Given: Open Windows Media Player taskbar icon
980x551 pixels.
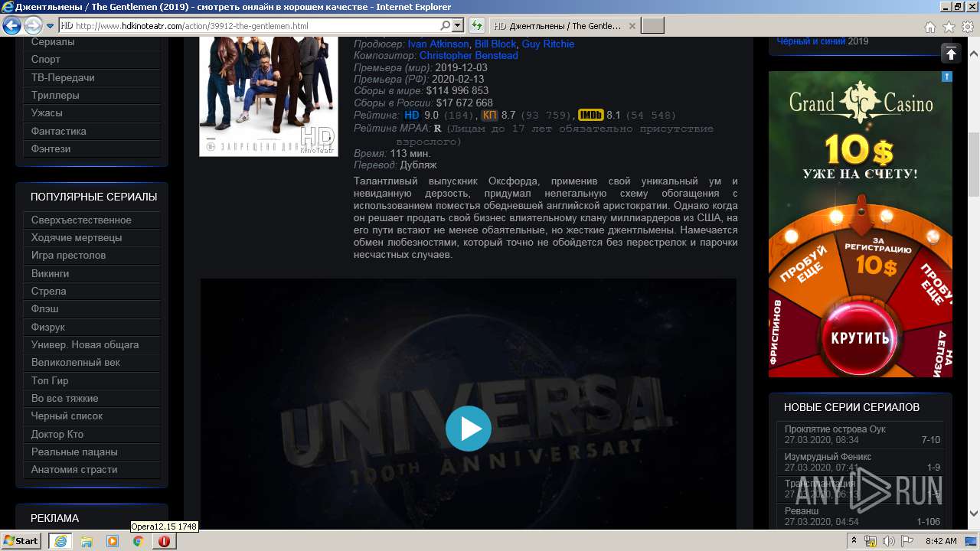Looking at the screenshot, I should pos(113,541).
